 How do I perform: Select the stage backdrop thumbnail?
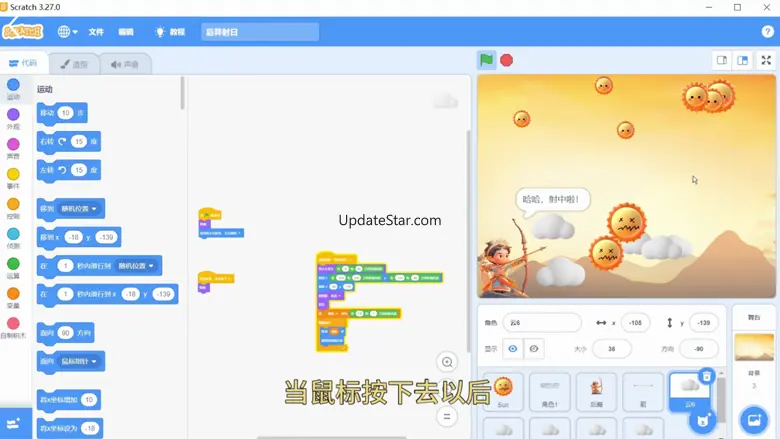coord(754,347)
